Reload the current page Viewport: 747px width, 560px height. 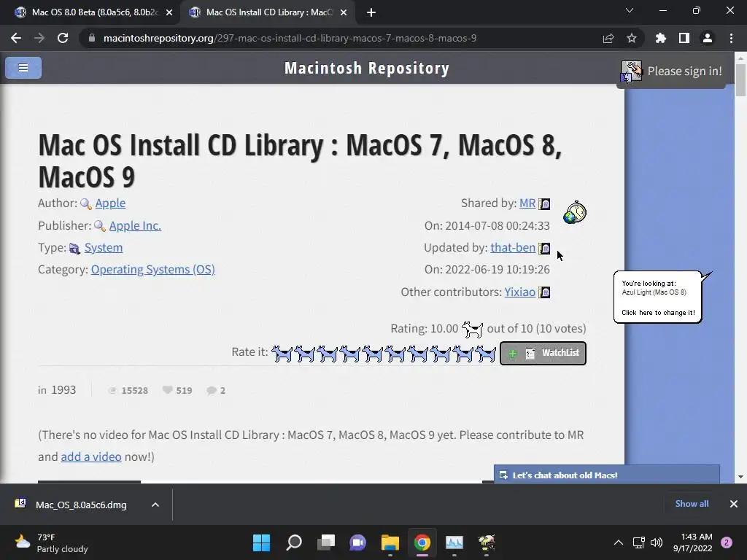[x=63, y=38]
